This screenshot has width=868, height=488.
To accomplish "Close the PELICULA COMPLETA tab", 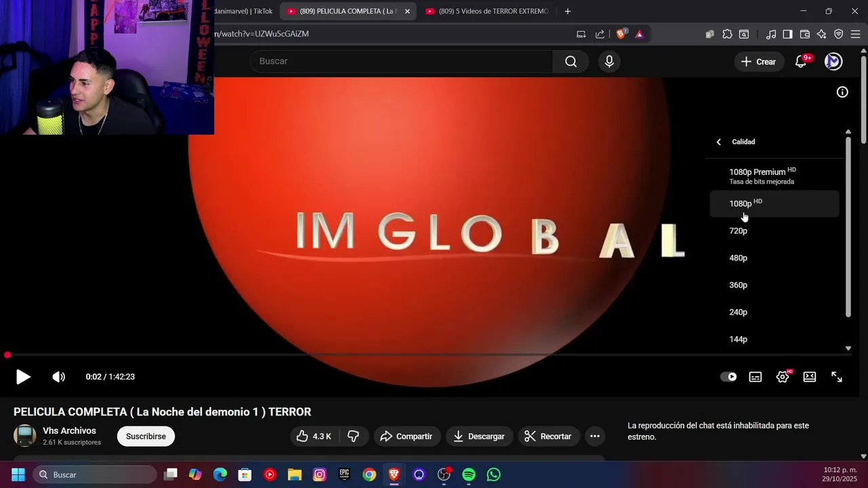I will [407, 12].
